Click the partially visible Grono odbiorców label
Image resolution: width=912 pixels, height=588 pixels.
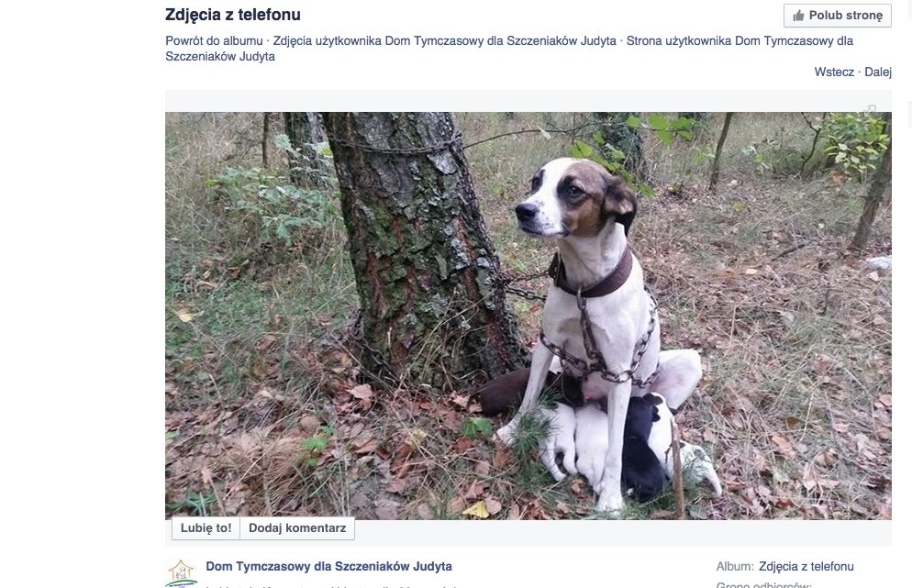763,584
